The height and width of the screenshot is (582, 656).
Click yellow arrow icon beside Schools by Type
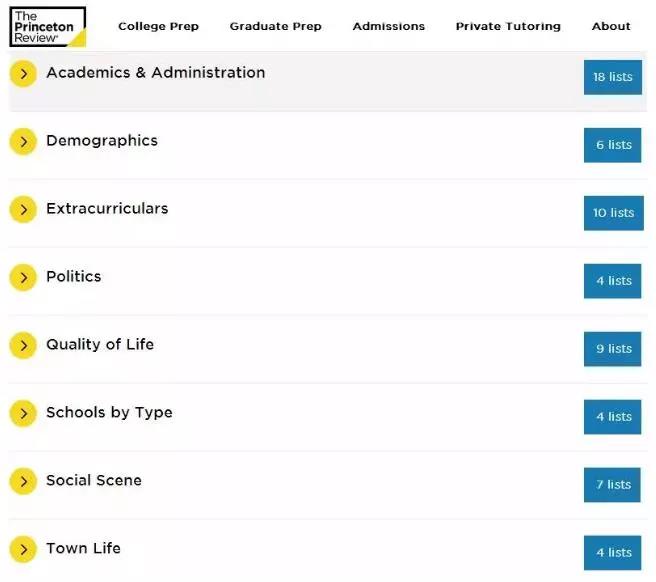(x=23, y=414)
